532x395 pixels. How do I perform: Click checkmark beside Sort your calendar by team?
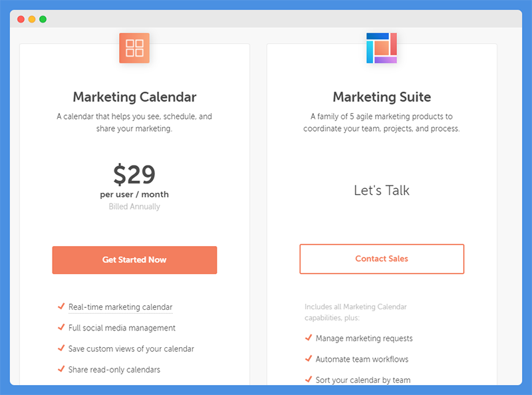(x=309, y=380)
